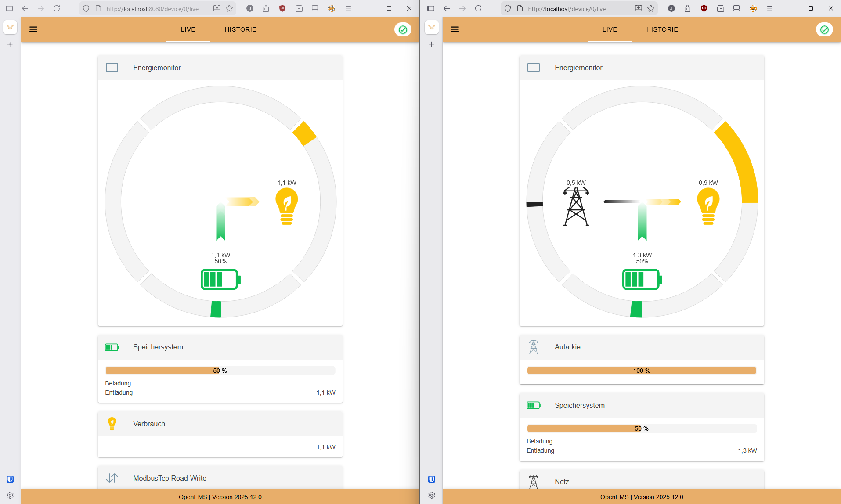Viewport: 841px width, 504px height.
Task: Open the Netz card header
Action: [x=641, y=481]
